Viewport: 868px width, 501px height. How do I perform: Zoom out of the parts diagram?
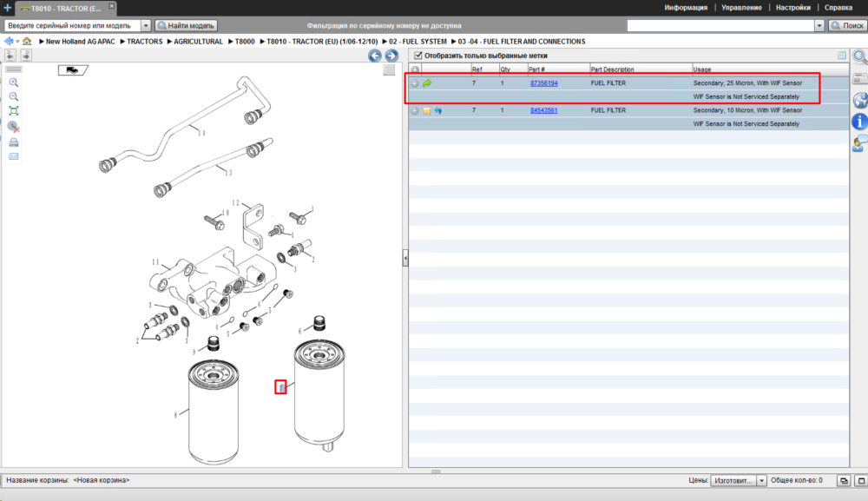[14, 96]
